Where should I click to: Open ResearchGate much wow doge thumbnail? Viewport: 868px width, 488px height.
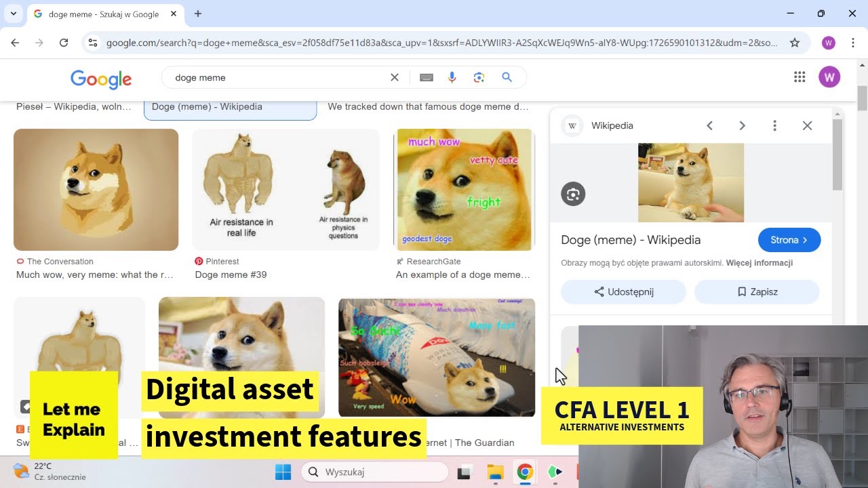pos(465,190)
